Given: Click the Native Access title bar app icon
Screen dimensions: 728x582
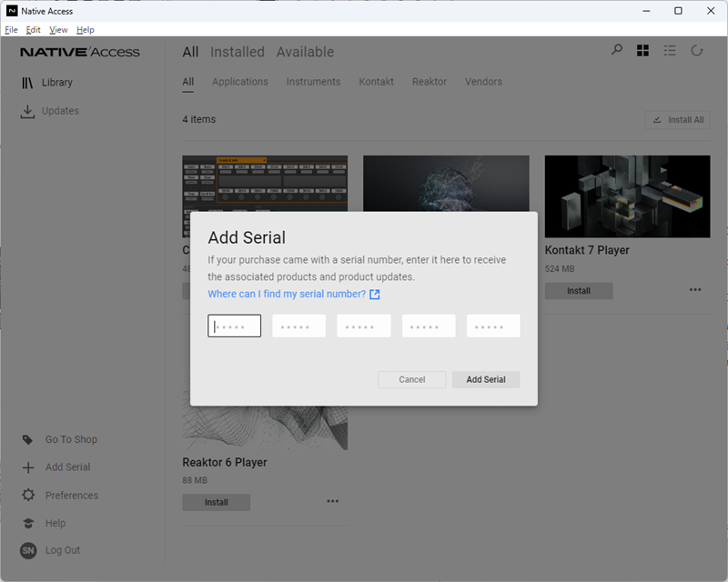Looking at the screenshot, I should coord(12,11).
